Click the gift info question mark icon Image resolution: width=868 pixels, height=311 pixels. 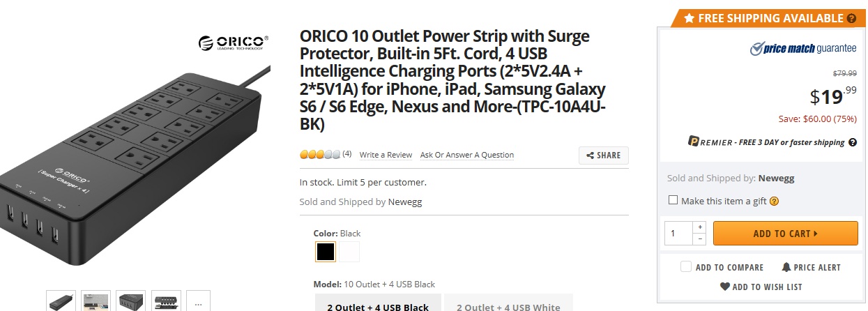coord(774,202)
